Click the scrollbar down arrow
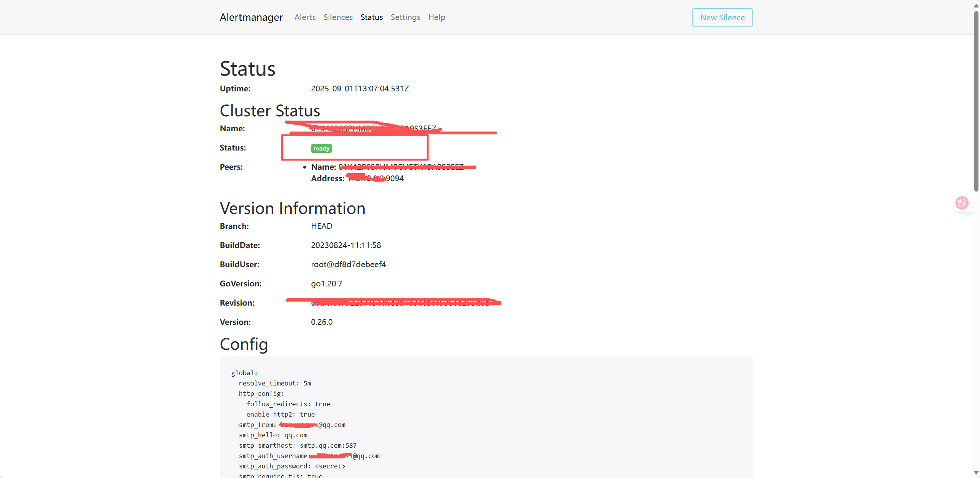980x478 pixels. [976, 473]
